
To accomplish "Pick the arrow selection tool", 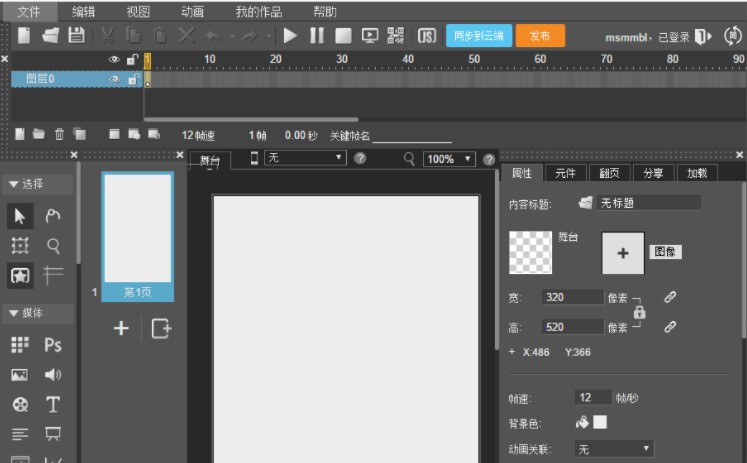I will [21, 215].
